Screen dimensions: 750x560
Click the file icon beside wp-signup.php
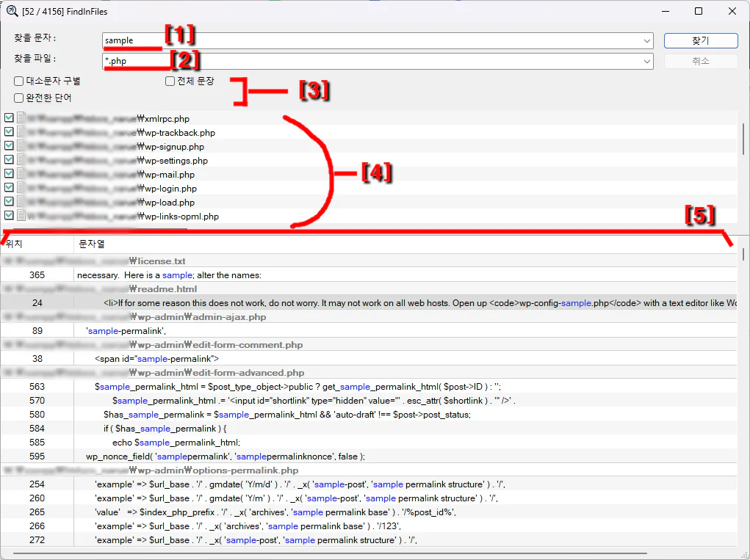(22, 147)
